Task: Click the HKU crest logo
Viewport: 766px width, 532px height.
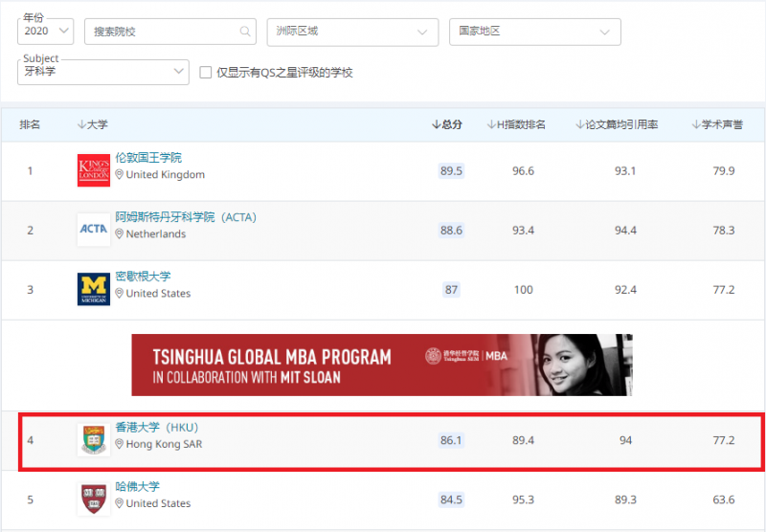Action: (x=94, y=440)
